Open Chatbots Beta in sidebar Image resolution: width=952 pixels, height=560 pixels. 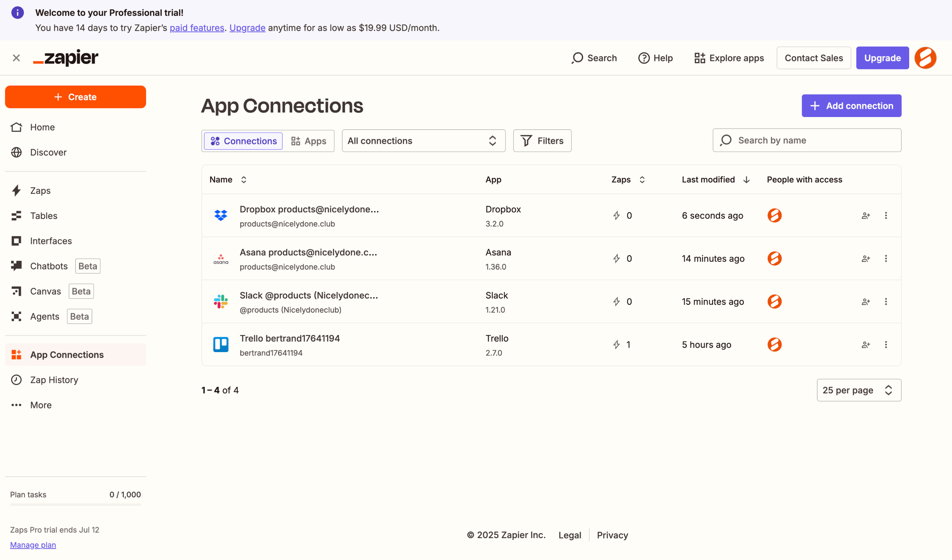(x=75, y=266)
